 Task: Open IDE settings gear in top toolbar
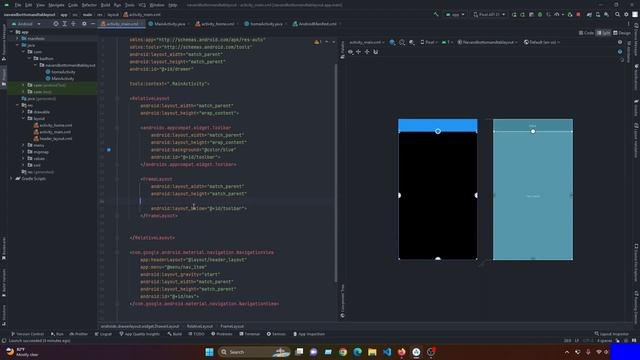point(626,14)
